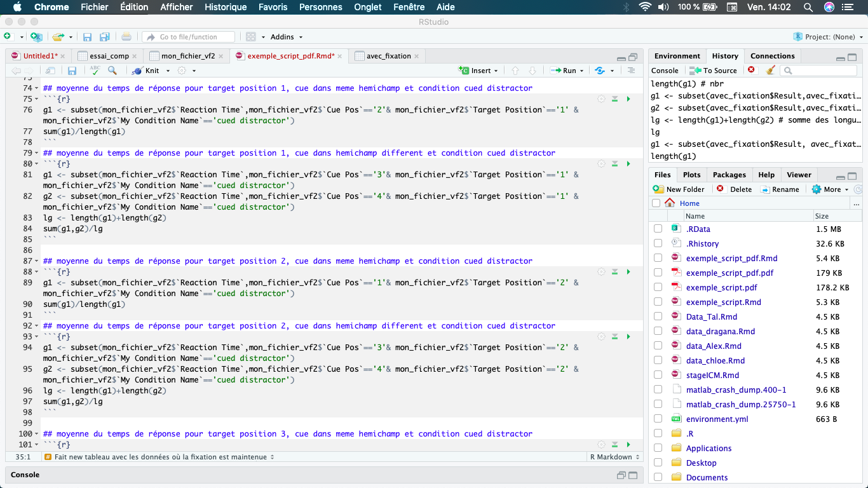Click Rename in Files pane
This screenshot has height=488, width=868.
pos(780,189)
